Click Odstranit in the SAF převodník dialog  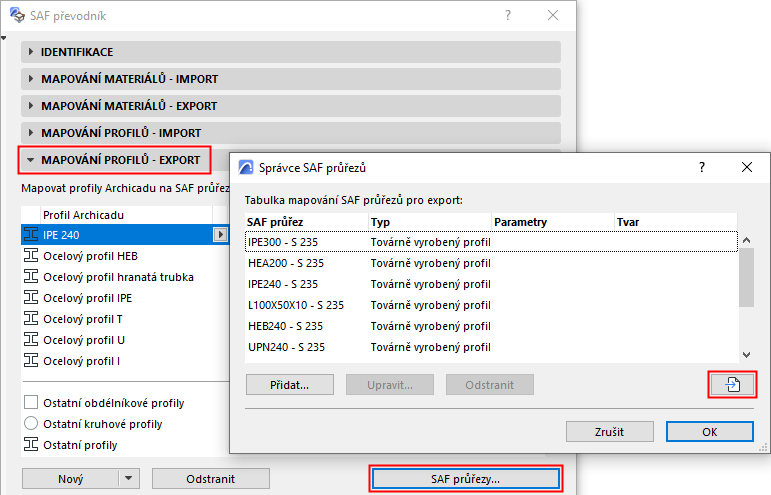coord(210,478)
